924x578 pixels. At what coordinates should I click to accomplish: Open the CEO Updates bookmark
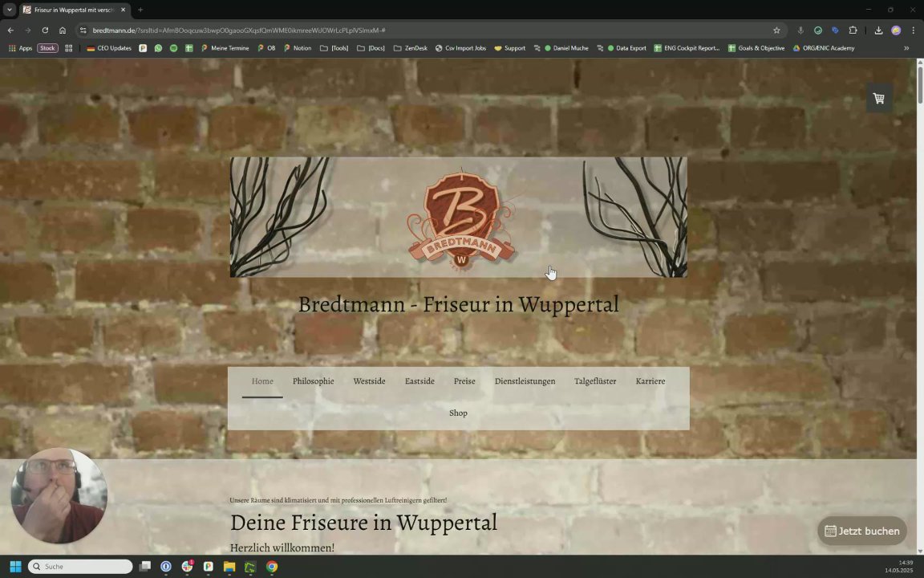[109, 48]
